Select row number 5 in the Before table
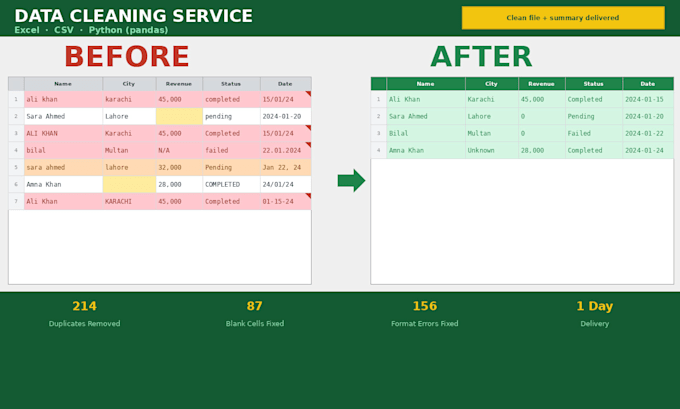The width and height of the screenshot is (680, 409). 16,167
